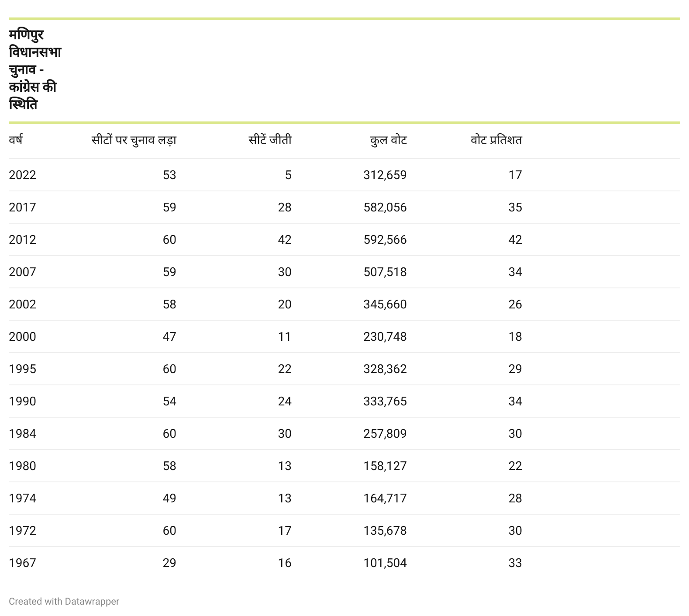Image resolution: width=689 pixels, height=616 pixels.
Task: Click total votes value 333,765
Action: coord(385,401)
